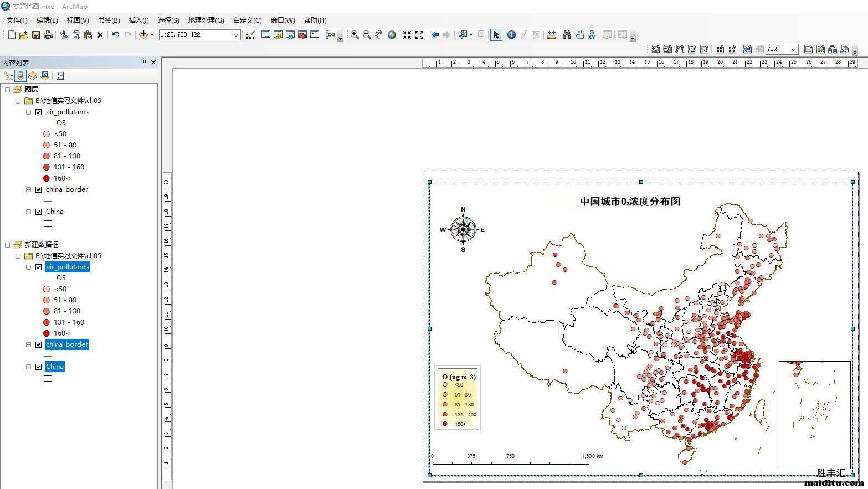
Task: Collapse the air_pollutants legend in 图层
Action: (28, 111)
